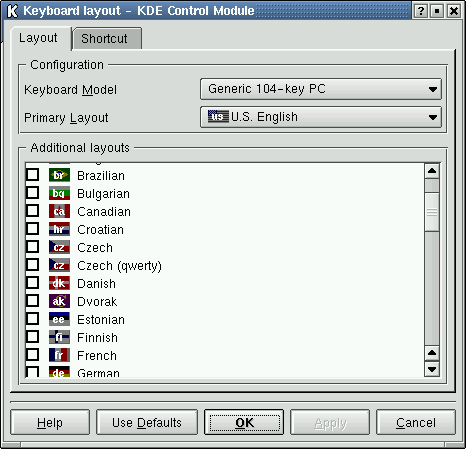
Task: Click the Primary Layout label
Action: pos(66,118)
